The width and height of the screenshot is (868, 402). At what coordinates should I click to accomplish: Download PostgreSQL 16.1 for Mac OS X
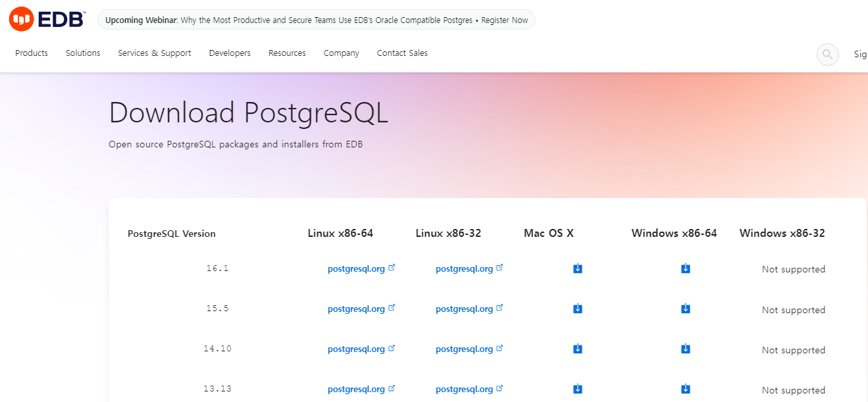coord(578,268)
